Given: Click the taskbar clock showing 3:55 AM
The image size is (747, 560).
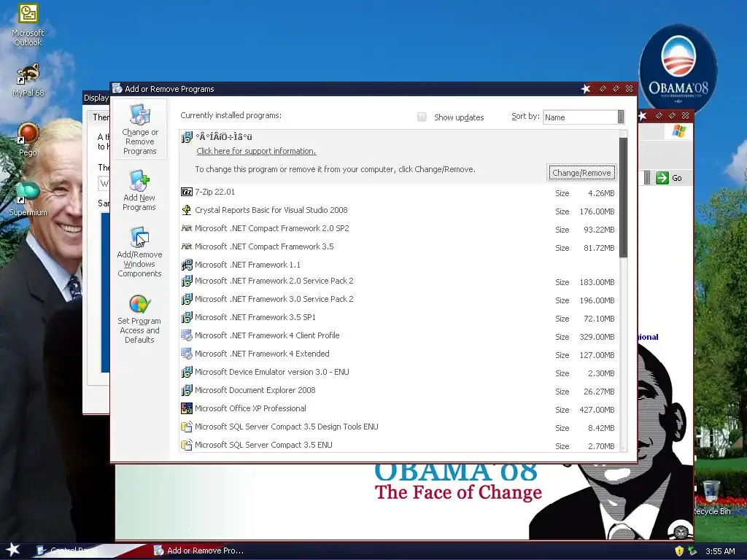Looking at the screenshot, I should point(720,551).
